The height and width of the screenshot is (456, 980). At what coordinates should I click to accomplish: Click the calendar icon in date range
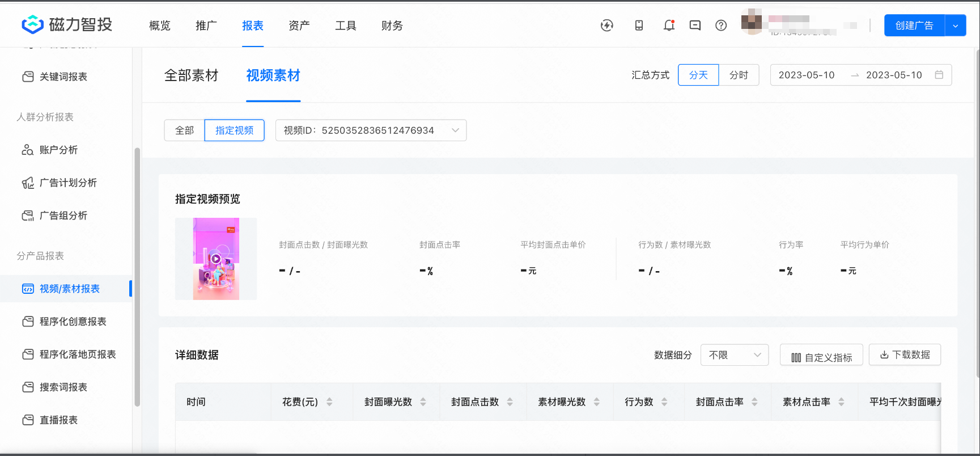click(x=939, y=75)
